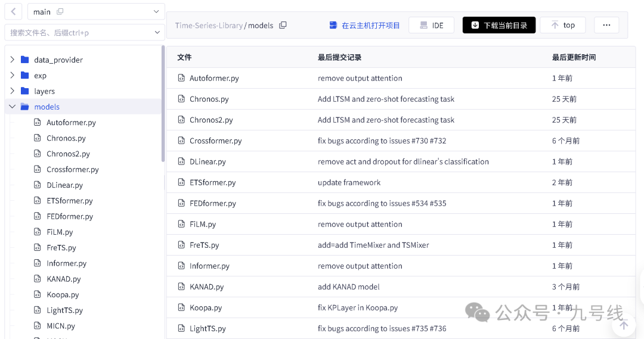Click commit "remove act and dropout for dlinear's classification"

coord(403,161)
